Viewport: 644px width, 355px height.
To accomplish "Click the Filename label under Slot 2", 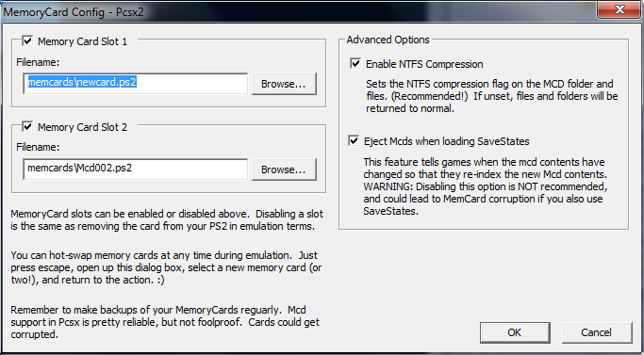I will click(x=39, y=147).
